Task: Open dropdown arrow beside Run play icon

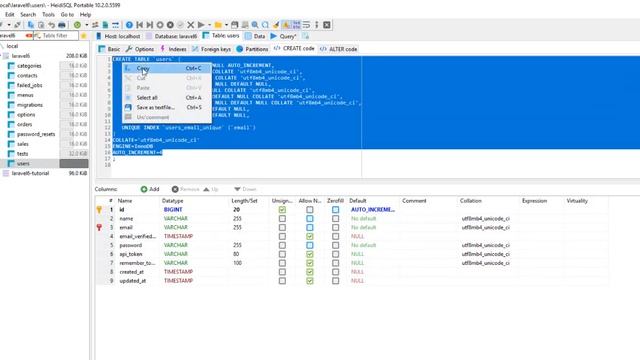Action: click(x=209, y=25)
